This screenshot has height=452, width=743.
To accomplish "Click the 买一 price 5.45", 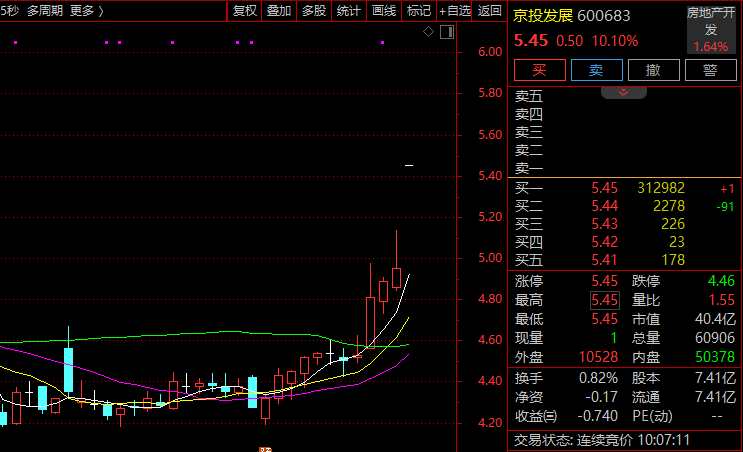I will (x=604, y=188).
